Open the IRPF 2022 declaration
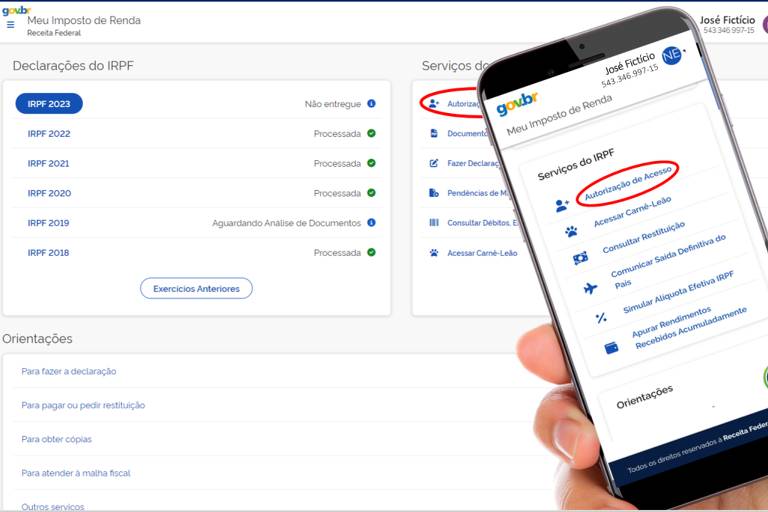The image size is (768, 512). tap(49, 134)
